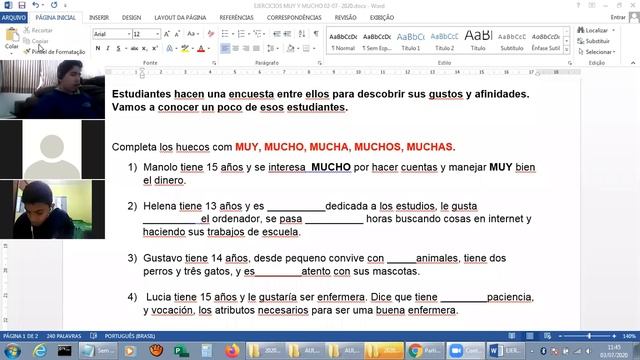Image resolution: width=640 pixels, height=360 pixels.
Task: Toggle bullet list formatting
Action: [224, 34]
